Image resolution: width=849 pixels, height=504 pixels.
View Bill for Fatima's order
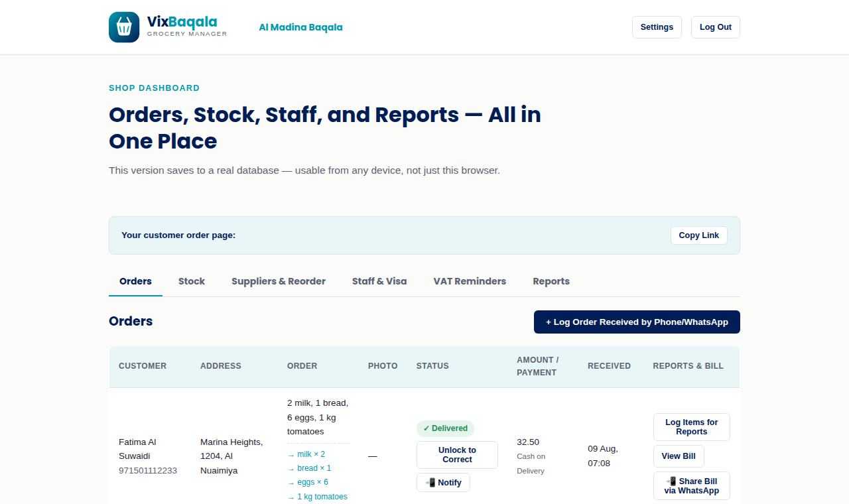[679, 456]
